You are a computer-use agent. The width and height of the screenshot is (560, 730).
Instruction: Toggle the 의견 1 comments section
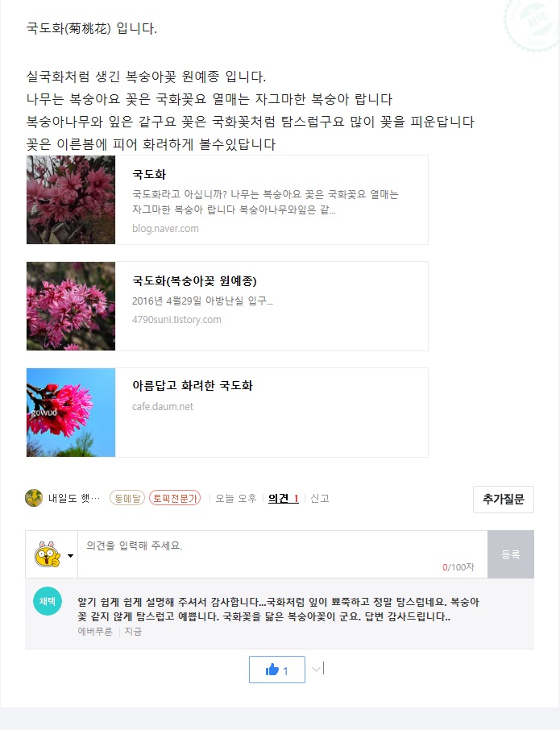pyautogui.click(x=283, y=499)
